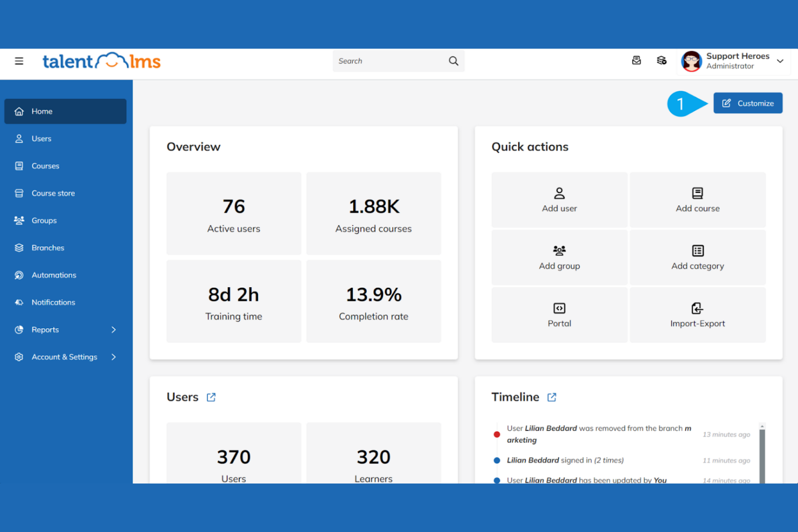
Task: Click the Import-Export icon
Action: [x=697, y=308]
